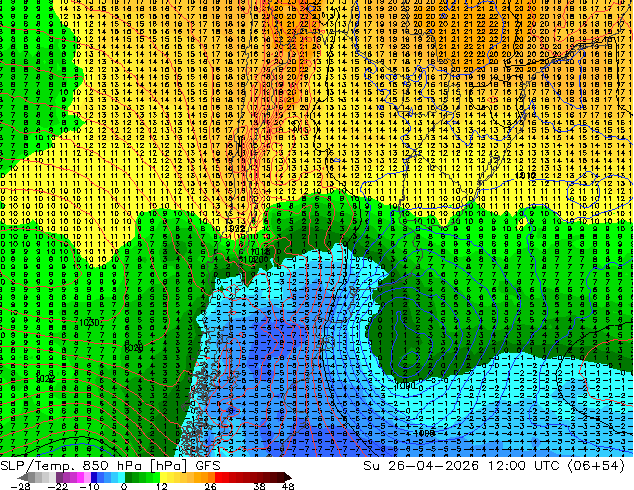This screenshot has height=490, width=634.
Task: Click the 'SLP/Temp. 850 hPa [hPa] GFS' title
Action: point(110,466)
